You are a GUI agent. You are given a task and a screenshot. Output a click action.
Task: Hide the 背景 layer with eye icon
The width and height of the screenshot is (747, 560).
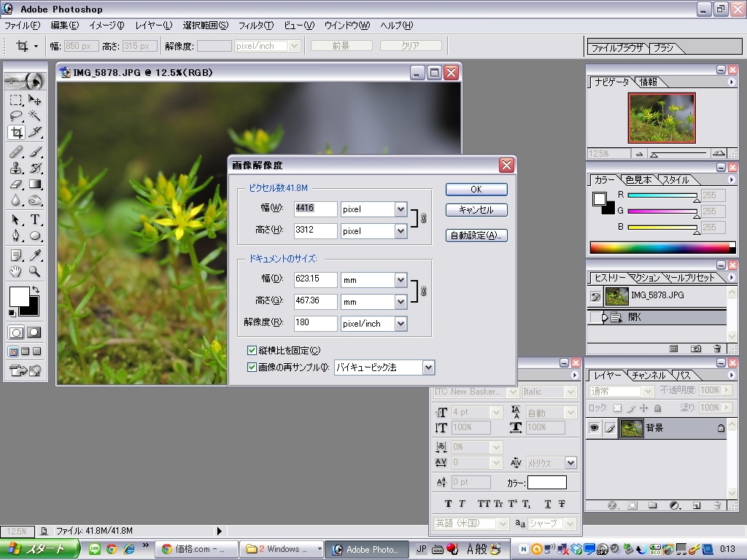595,428
